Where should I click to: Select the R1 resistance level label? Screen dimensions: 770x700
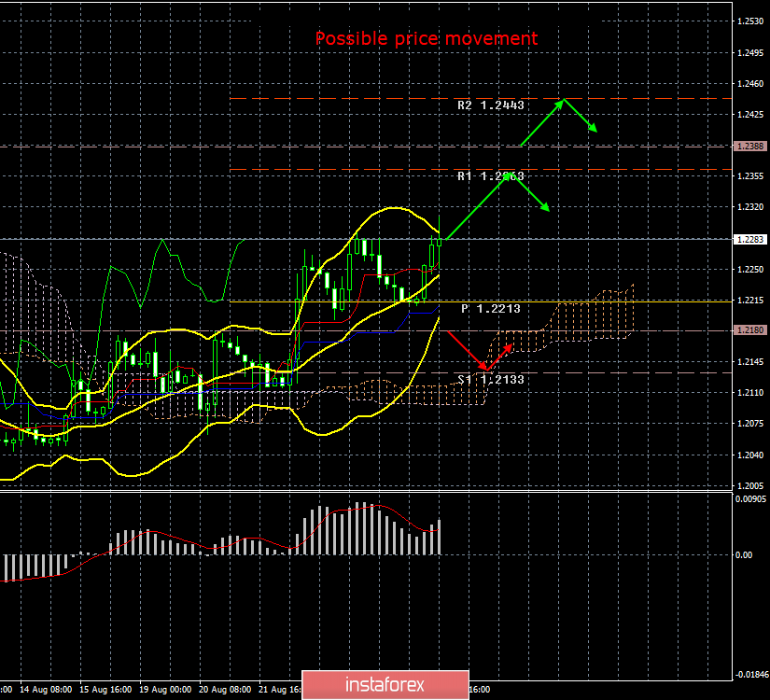[491, 175]
